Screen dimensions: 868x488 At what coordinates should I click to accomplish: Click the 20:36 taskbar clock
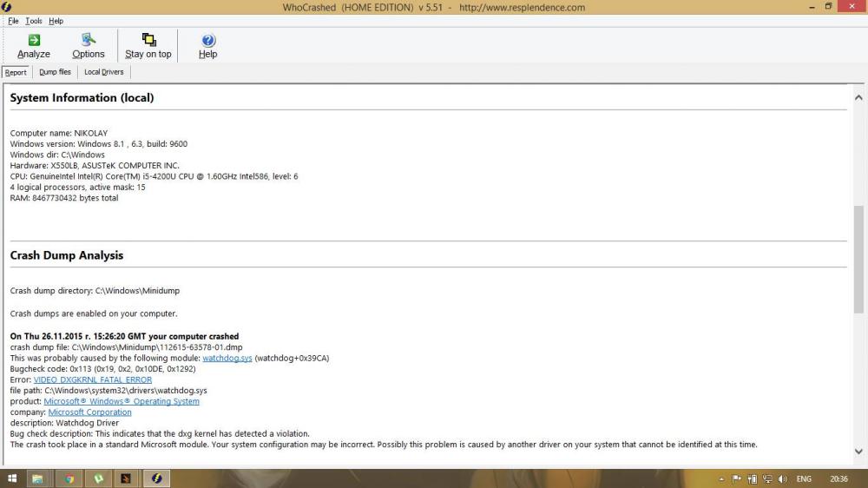[838, 479]
